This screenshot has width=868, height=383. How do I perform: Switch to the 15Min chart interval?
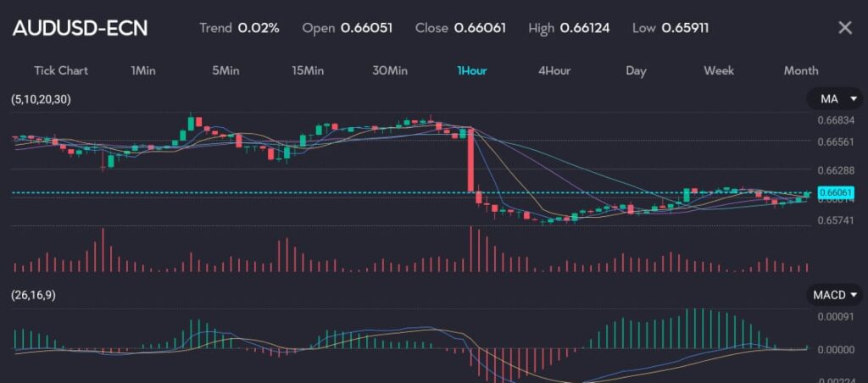click(308, 70)
